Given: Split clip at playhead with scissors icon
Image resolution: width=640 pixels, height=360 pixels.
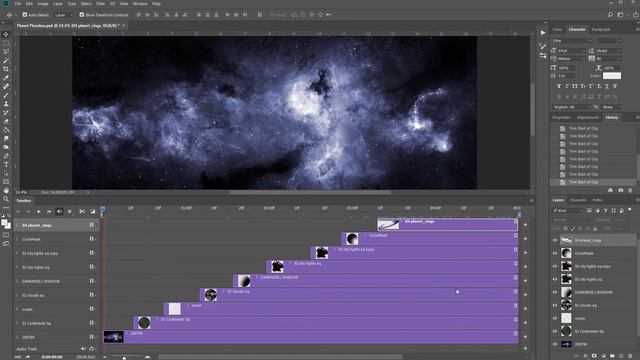Looking at the screenshot, I should 82,211.
